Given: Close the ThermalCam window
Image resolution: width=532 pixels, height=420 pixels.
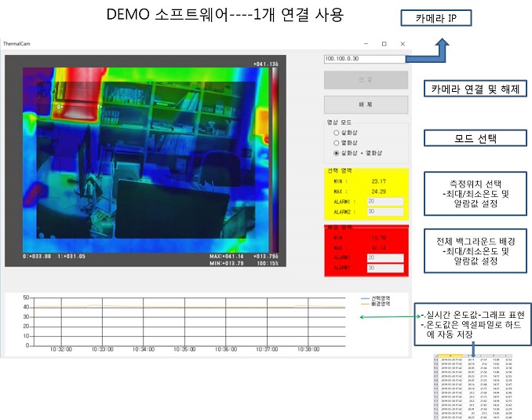Looking at the screenshot, I should tap(403, 43).
